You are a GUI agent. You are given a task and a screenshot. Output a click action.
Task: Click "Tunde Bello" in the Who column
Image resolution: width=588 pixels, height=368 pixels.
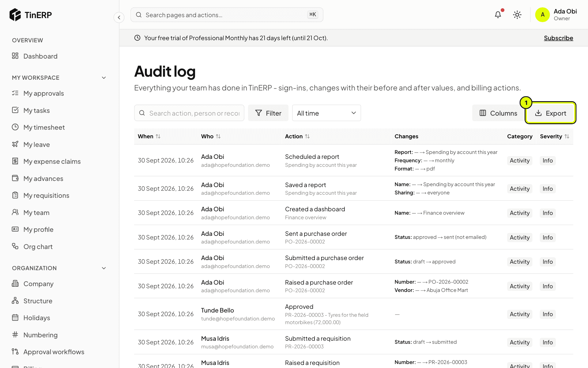click(x=217, y=310)
